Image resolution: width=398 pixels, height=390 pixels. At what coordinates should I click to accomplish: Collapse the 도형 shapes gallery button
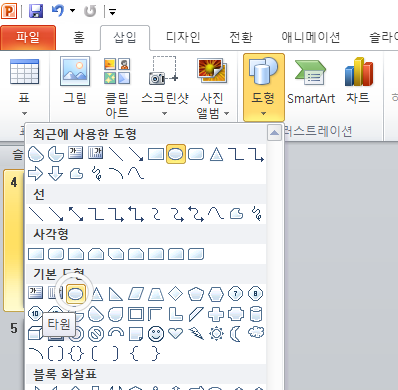(263, 87)
